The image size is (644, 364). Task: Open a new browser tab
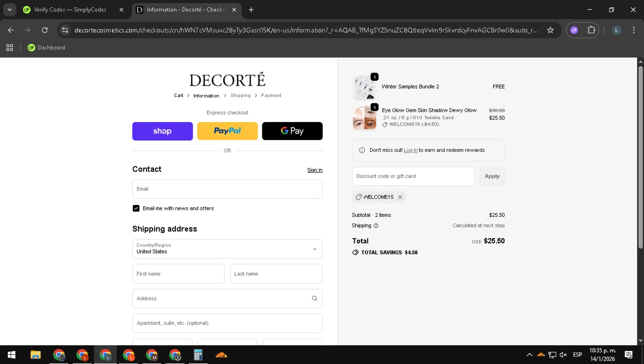tap(251, 9)
